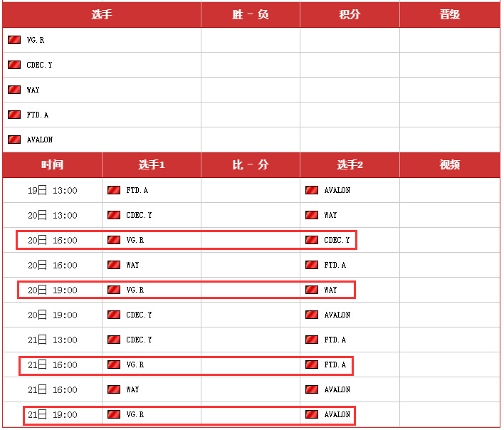Click the 视频 column header
Image resolution: width=504 pixels, height=430 pixels.
(449, 165)
